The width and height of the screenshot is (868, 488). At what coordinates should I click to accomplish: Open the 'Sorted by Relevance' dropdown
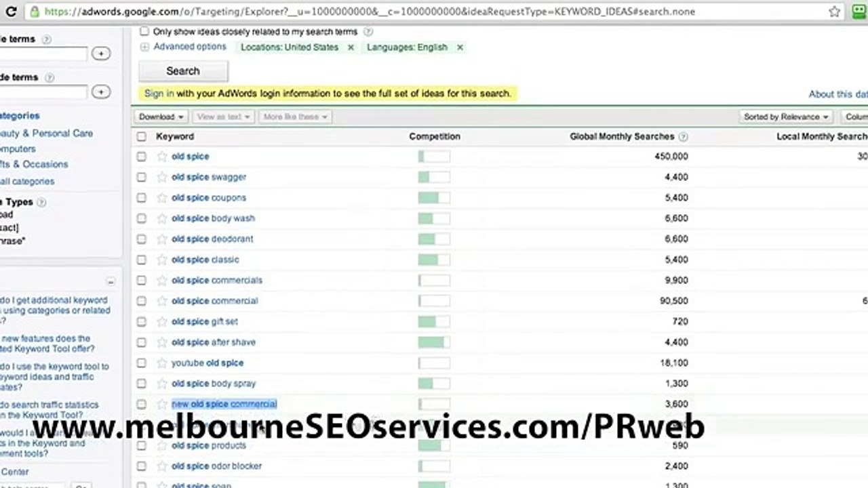tap(786, 117)
